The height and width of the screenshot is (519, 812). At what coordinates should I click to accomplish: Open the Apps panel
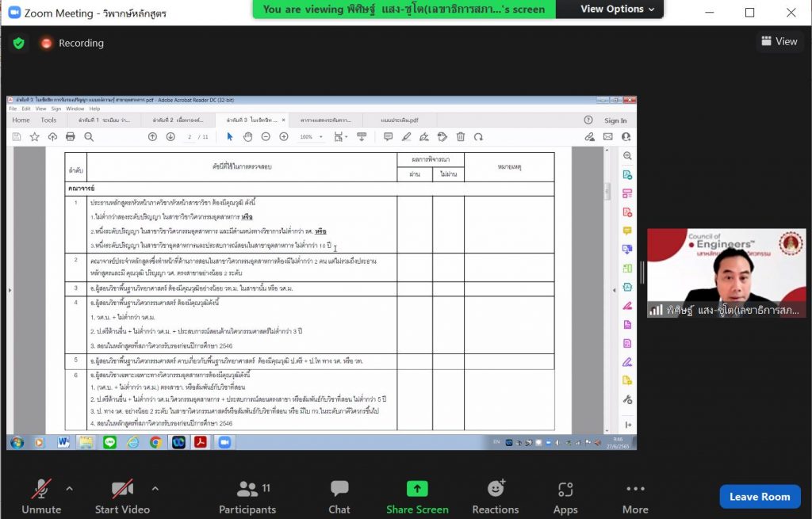pyautogui.click(x=565, y=497)
